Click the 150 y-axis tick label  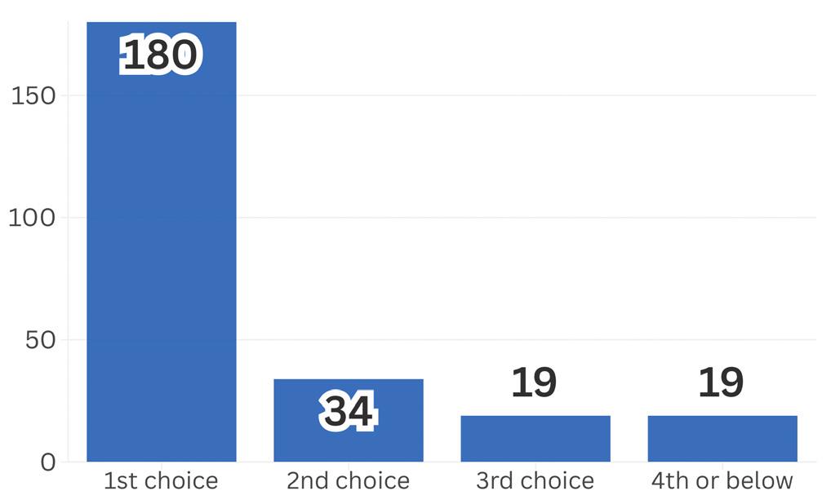coord(33,95)
